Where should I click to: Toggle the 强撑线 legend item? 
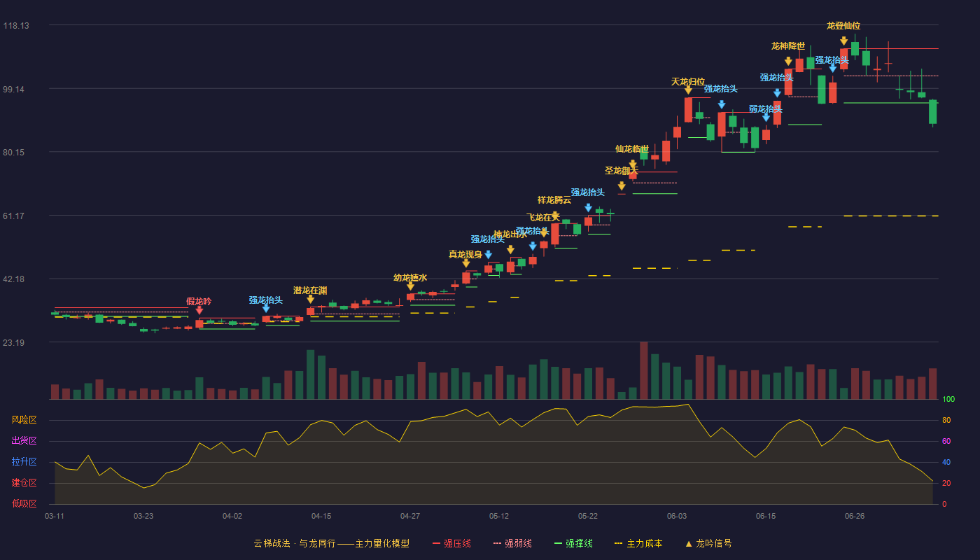point(573,543)
